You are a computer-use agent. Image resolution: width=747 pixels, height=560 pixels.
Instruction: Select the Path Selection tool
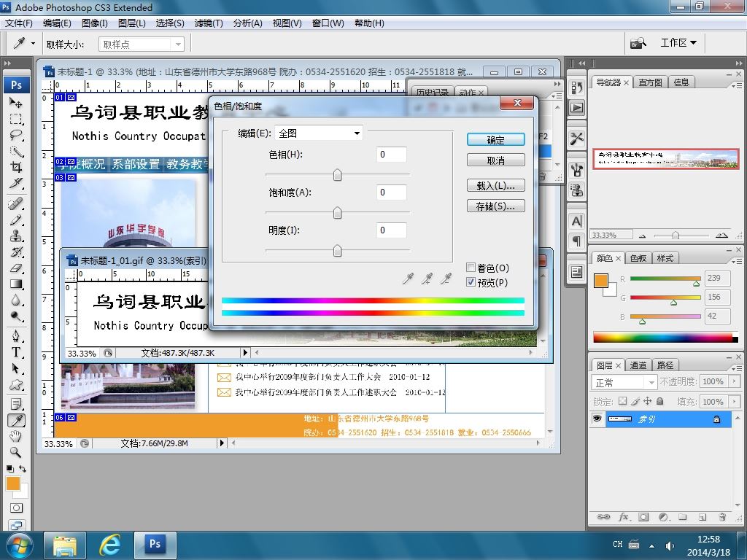coord(16,368)
